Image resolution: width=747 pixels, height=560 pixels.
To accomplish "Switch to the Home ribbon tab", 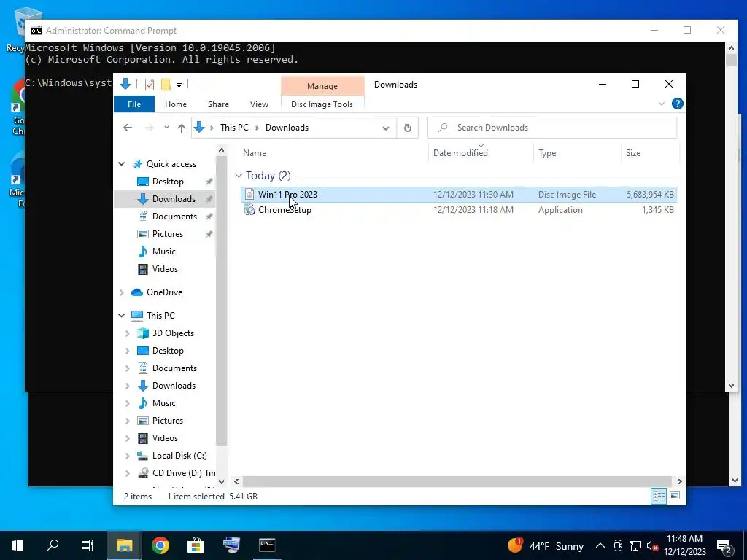I will point(175,104).
